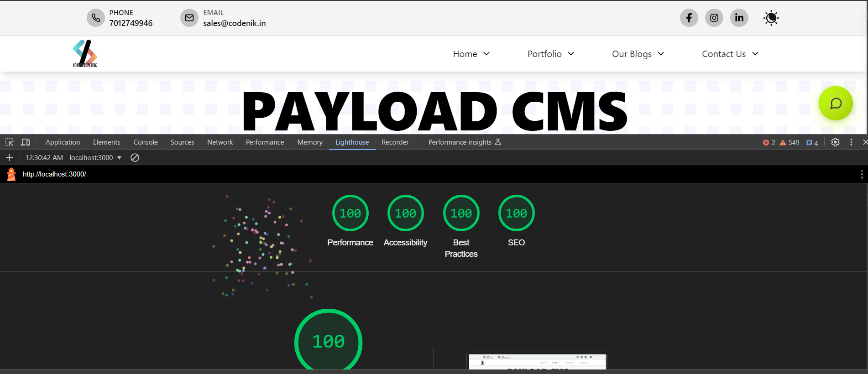Image resolution: width=868 pixels, height=374 pixels.
Task: Open the Instagram social icon
Action: coord(714,18)
